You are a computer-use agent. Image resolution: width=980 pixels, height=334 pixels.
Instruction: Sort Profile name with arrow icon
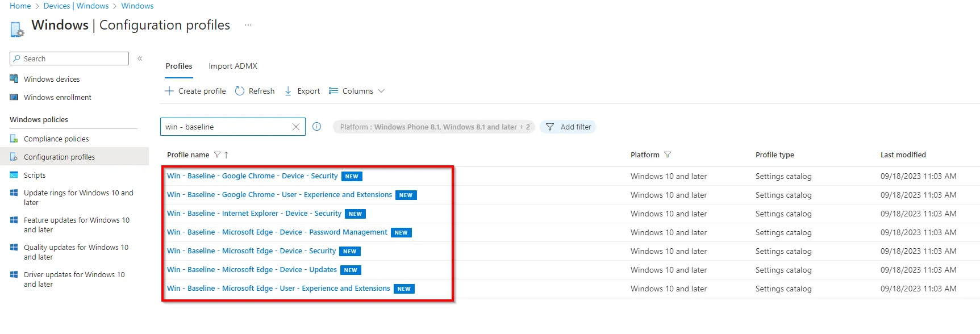click(x=226, y=155)
